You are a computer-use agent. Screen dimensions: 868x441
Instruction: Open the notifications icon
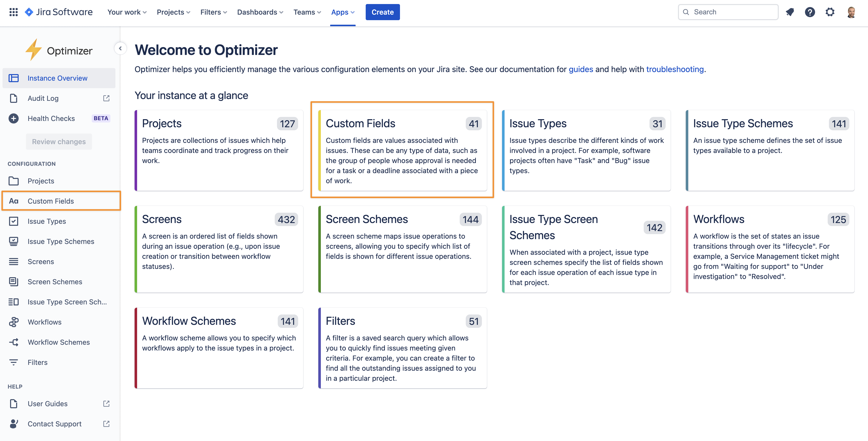(x=790, y=12)
